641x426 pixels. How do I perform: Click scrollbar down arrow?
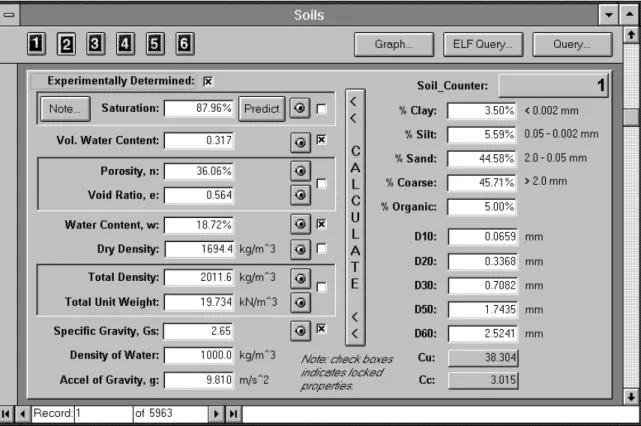[632, 396]
